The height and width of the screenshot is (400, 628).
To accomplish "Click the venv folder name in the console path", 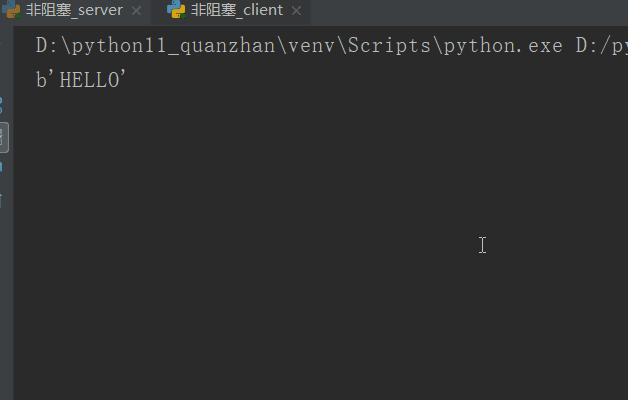I will (311, 46).
